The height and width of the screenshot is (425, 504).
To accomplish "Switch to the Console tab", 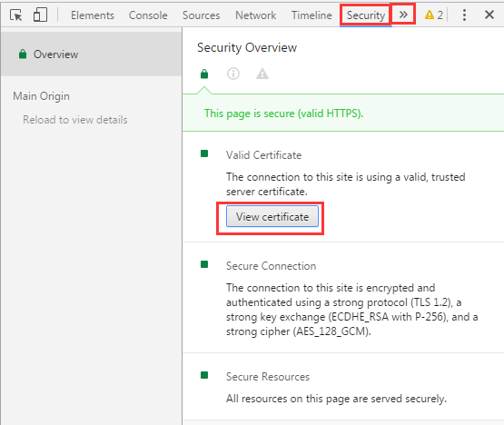I will 148,15.
